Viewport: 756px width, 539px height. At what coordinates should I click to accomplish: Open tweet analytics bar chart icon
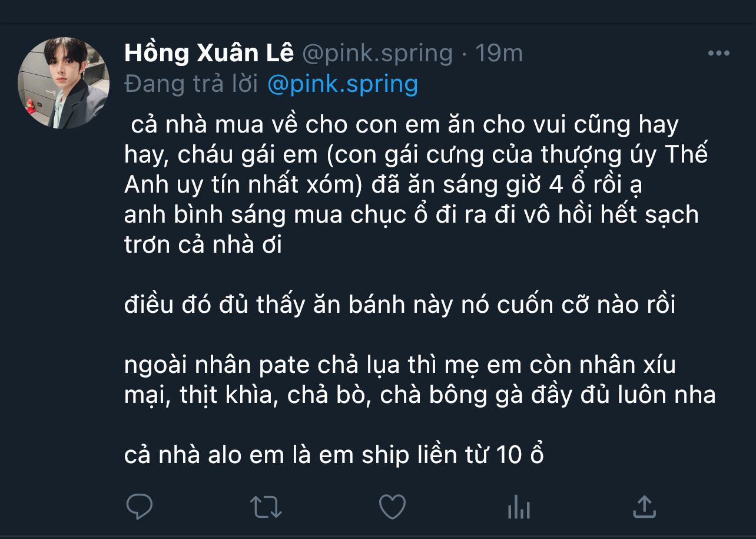tap(519, 507)
